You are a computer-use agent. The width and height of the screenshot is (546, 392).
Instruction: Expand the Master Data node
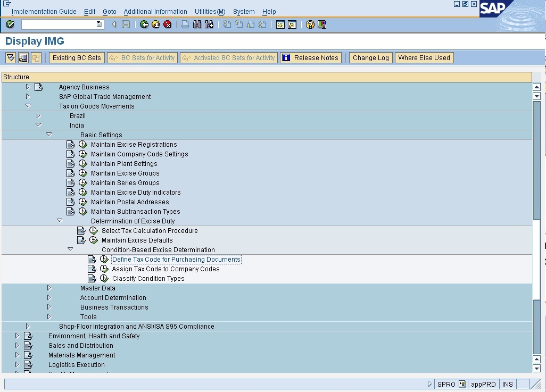49,288
